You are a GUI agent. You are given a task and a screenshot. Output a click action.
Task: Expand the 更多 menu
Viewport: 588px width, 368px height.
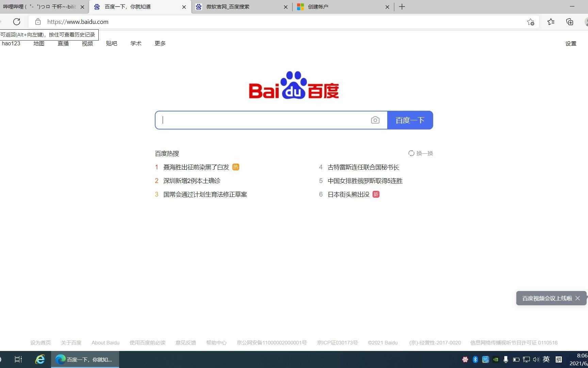[160, 43]
